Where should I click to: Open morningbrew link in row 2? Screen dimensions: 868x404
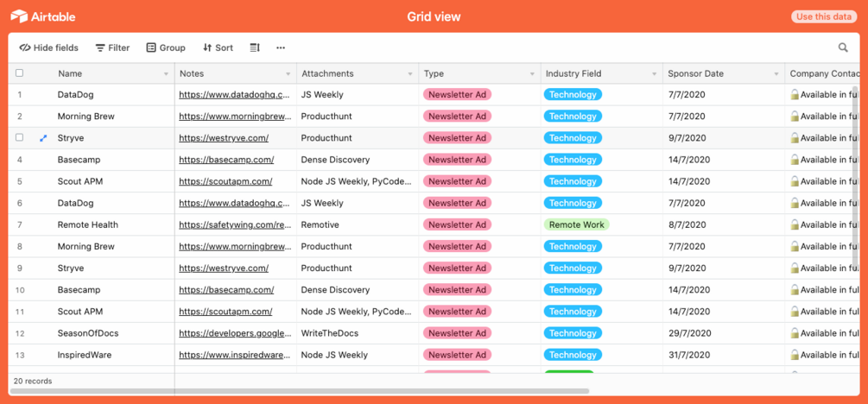235,117
